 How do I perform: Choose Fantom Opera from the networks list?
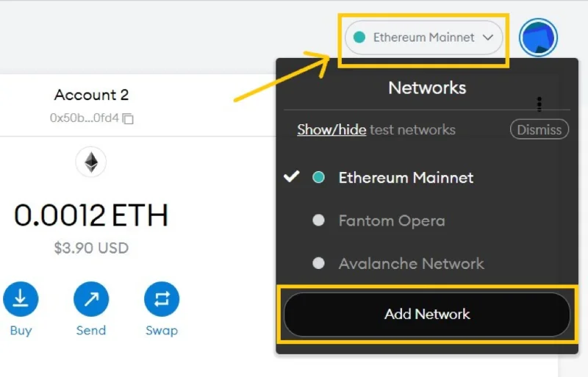coord(392,220)
